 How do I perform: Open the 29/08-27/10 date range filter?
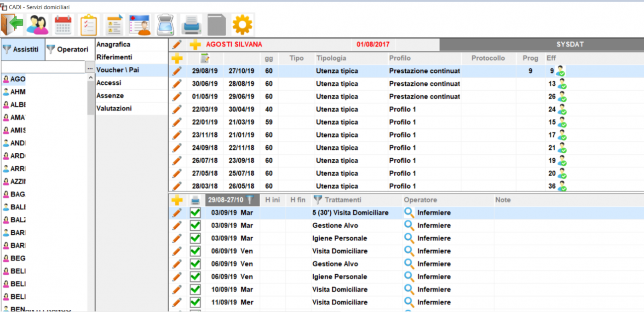tap(250, 200)
